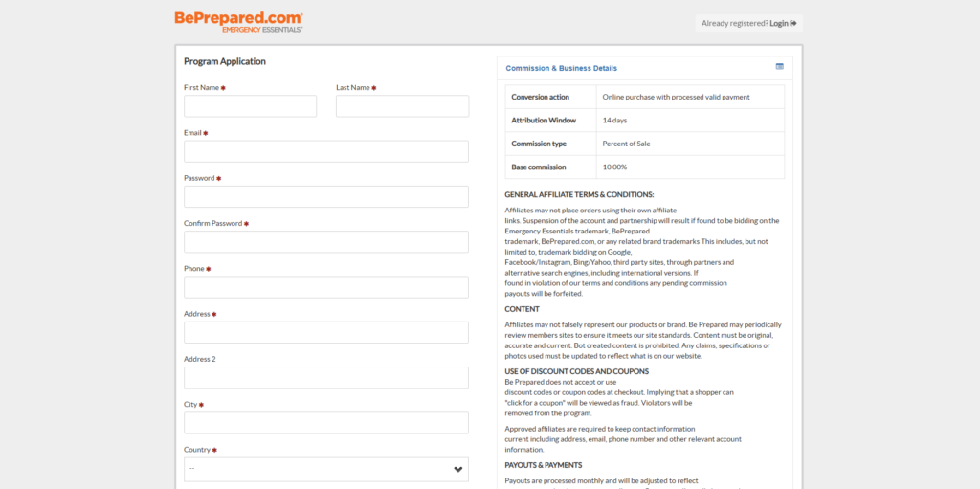Screen dimensions: 980x489
Task: Focus the Password field
Action: point(325,196)
